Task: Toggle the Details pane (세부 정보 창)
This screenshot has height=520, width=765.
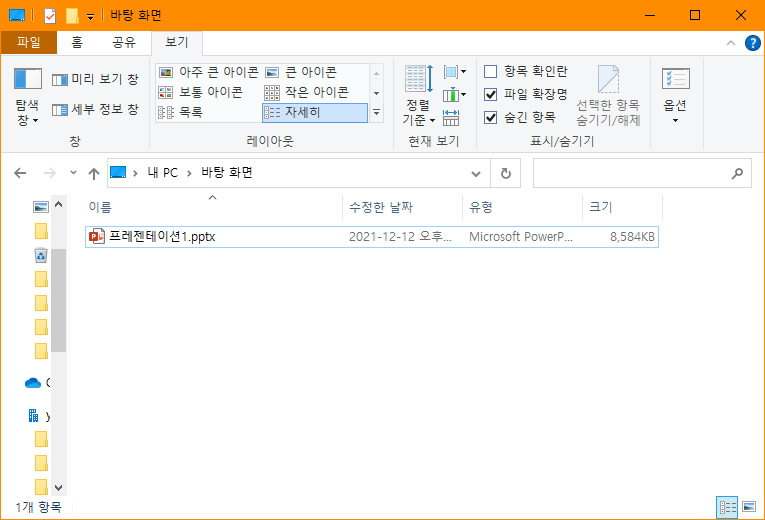Action: click(95, 109)
